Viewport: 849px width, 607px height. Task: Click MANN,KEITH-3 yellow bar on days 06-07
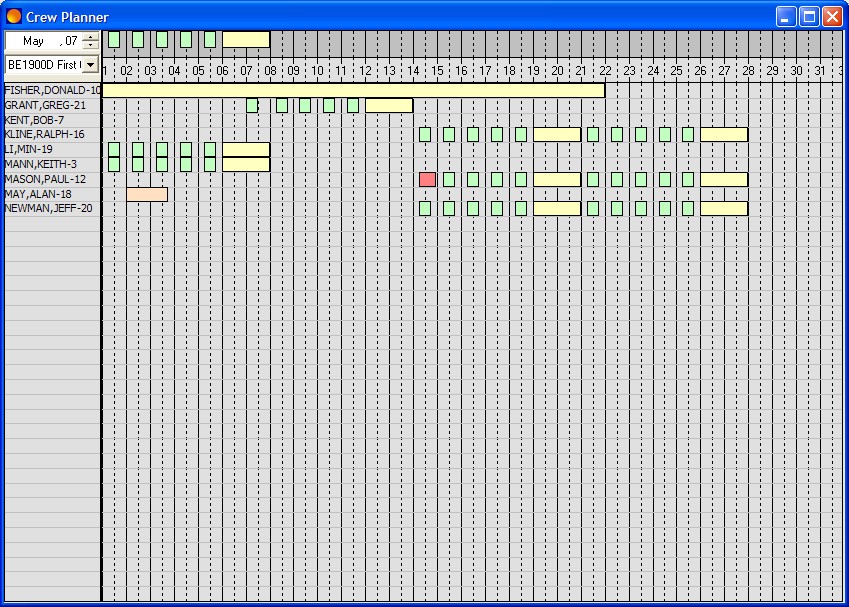click(246, 164)
